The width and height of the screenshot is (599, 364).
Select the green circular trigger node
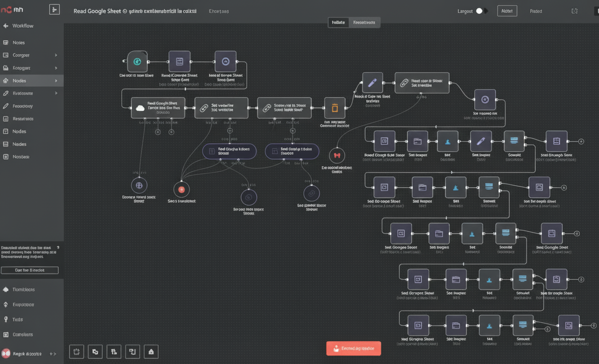coord(137,62)
